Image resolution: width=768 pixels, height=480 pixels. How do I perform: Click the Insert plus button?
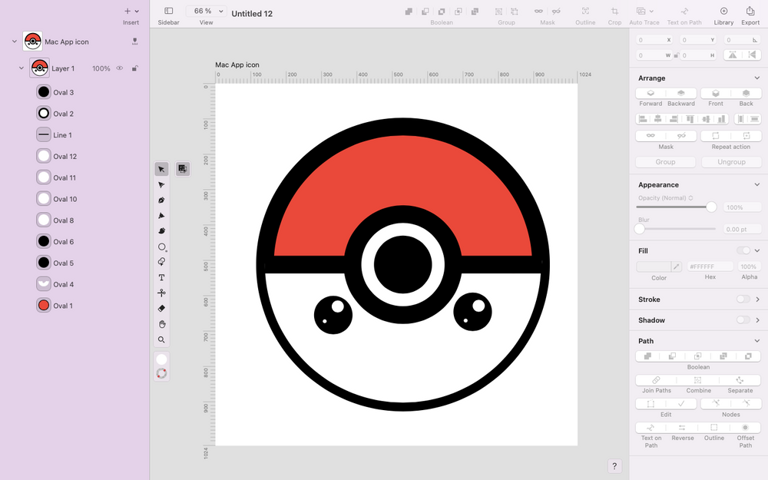(127, 11)
